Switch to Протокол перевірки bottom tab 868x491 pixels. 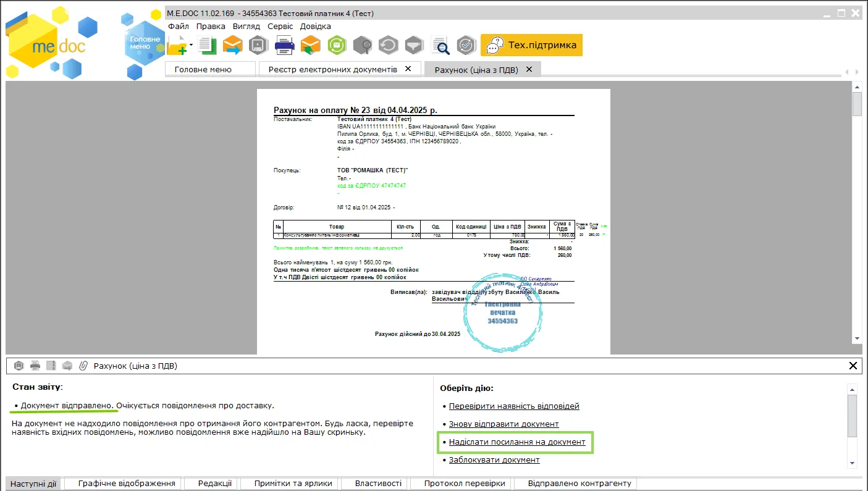pos(465,484)
